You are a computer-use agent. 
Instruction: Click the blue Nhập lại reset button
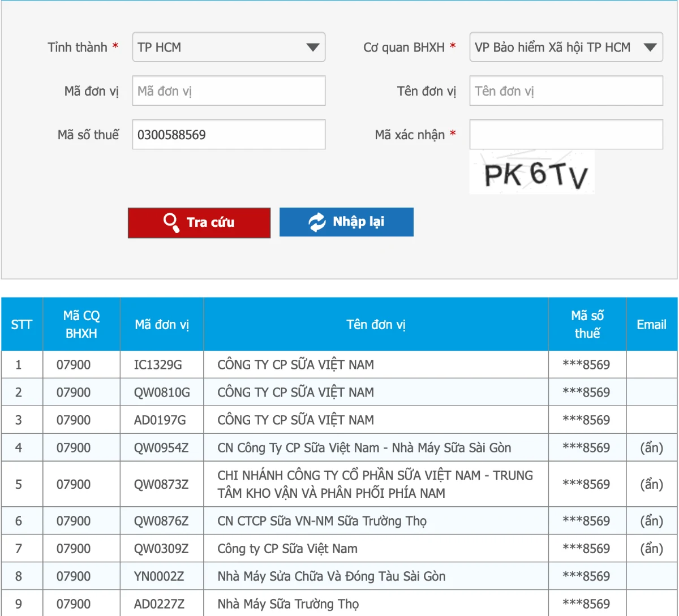[x=346, y=222]
